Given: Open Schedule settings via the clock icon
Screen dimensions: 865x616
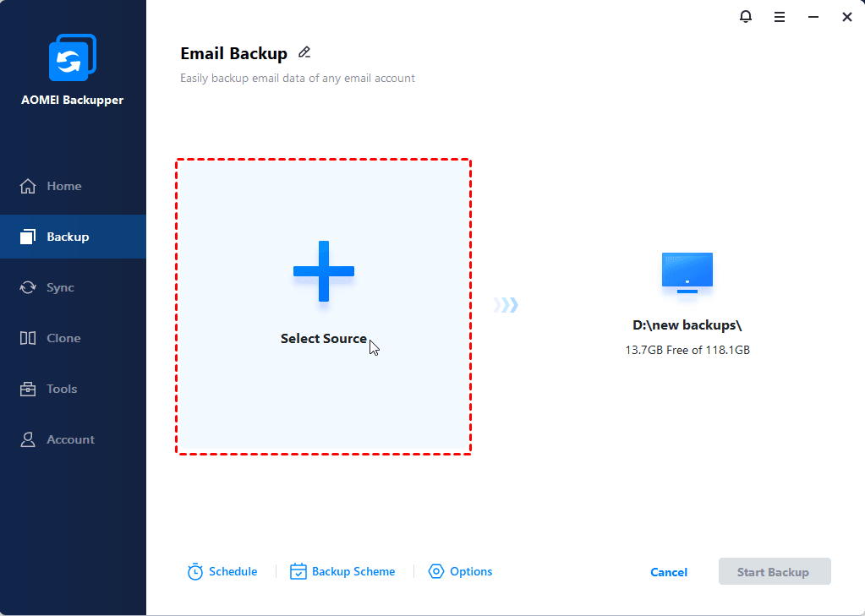Looking at the screenshot, I should click(x=195, y=571).
